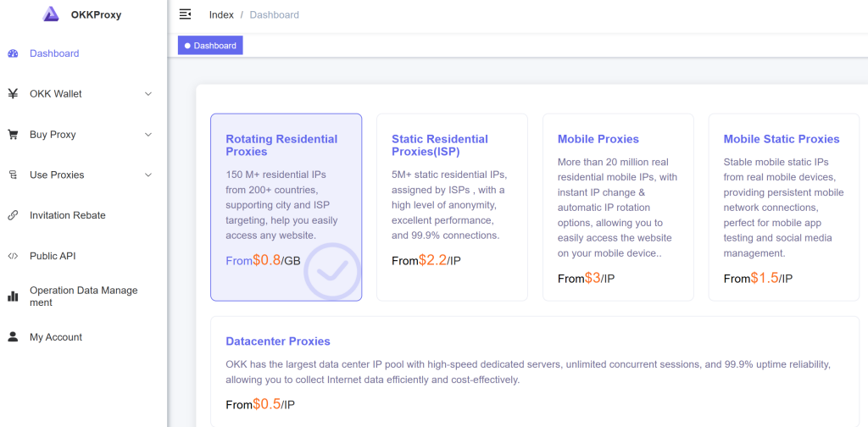The image size is (868, 427).
Task: Click the OKK Wallet yen icon
Action: tap(13, 94)
